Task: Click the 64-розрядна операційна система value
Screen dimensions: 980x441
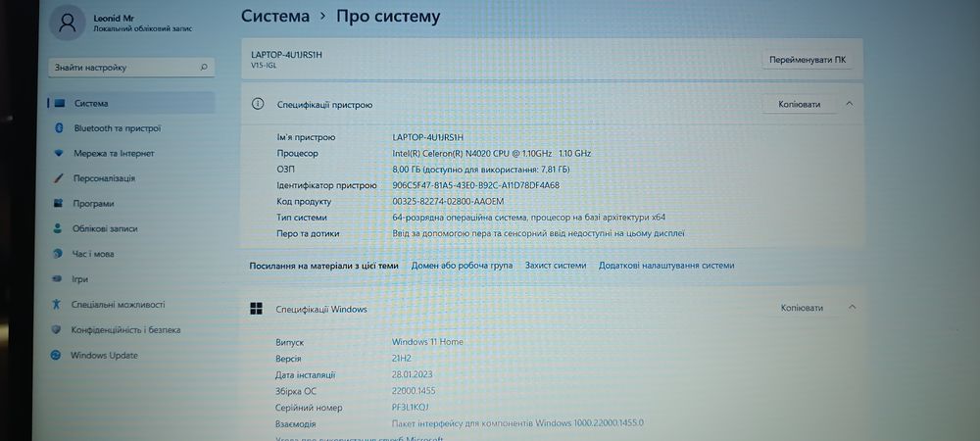Action: click(529, 218)
